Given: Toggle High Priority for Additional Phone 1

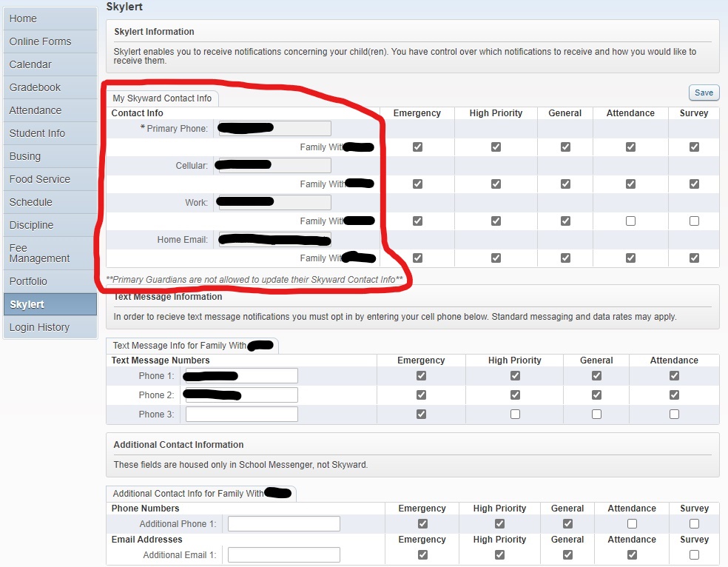Looking at the screenshot, I should tap(499, 523).
